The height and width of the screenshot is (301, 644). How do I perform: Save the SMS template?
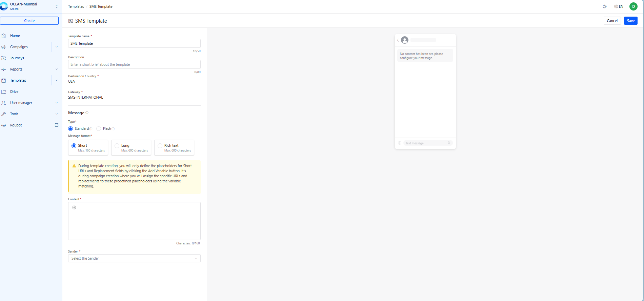(631, 21)
